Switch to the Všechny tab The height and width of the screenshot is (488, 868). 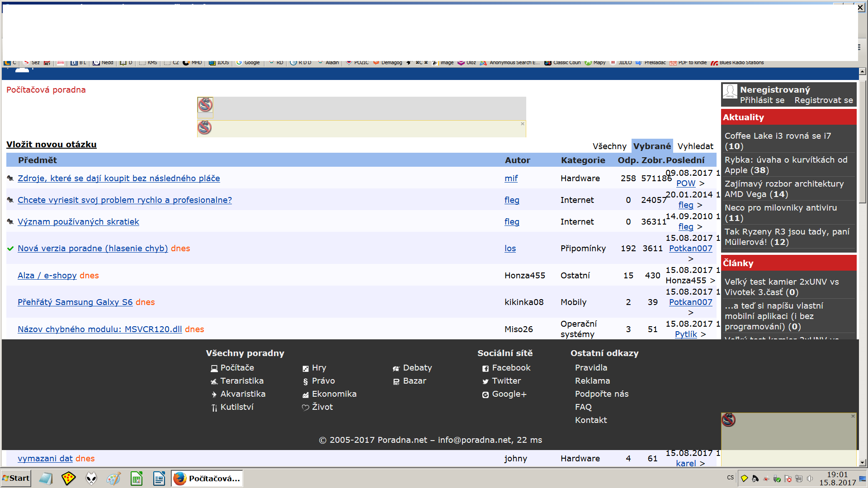[x=609, y=146]
